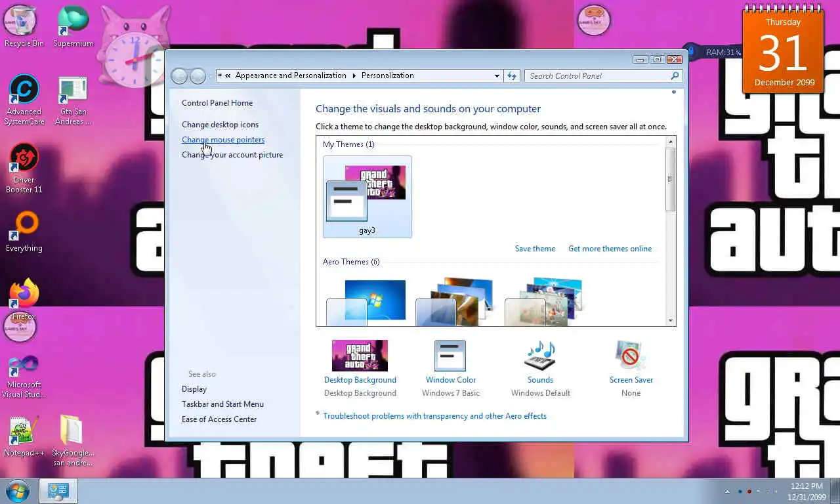840x504 pixels.
Task: Open the SkyGoogle san andreas folder
Action: pos(73,440)
